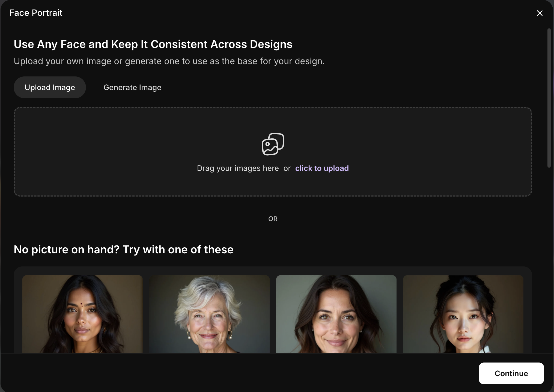The width and height of the screenshot is (554, 392).
Task: Click the Continue button
Action: click(511, 373)
